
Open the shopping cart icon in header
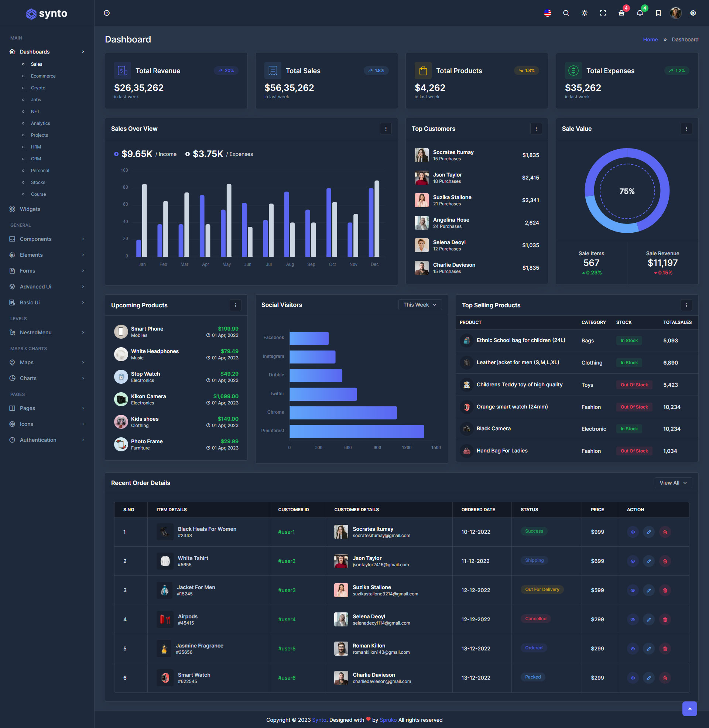click(621, 13)
